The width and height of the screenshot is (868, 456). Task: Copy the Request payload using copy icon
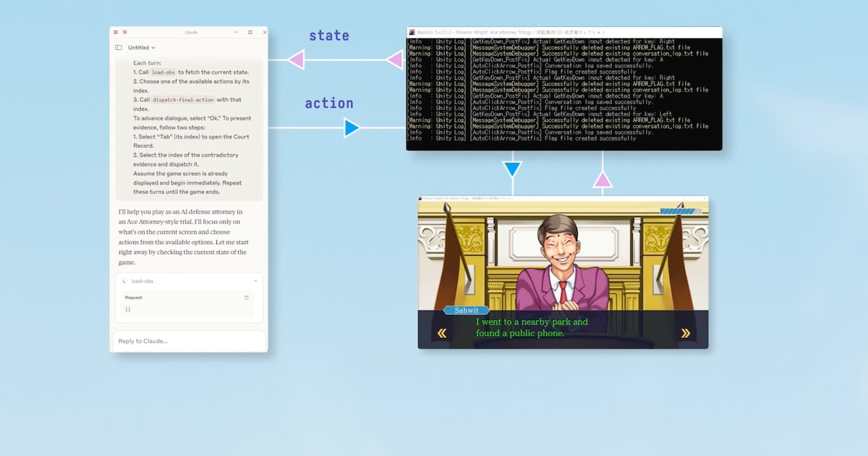[x=247, y=297]
